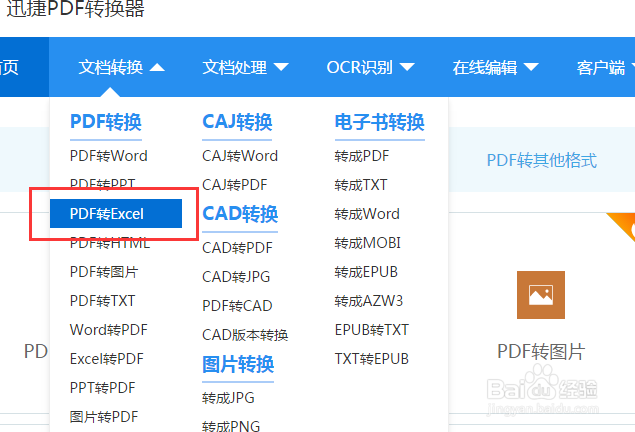Select TXT转EPUB menu entry
Image resolution: width=635 pixels, height=432 pixels.
tap(371, 359)
